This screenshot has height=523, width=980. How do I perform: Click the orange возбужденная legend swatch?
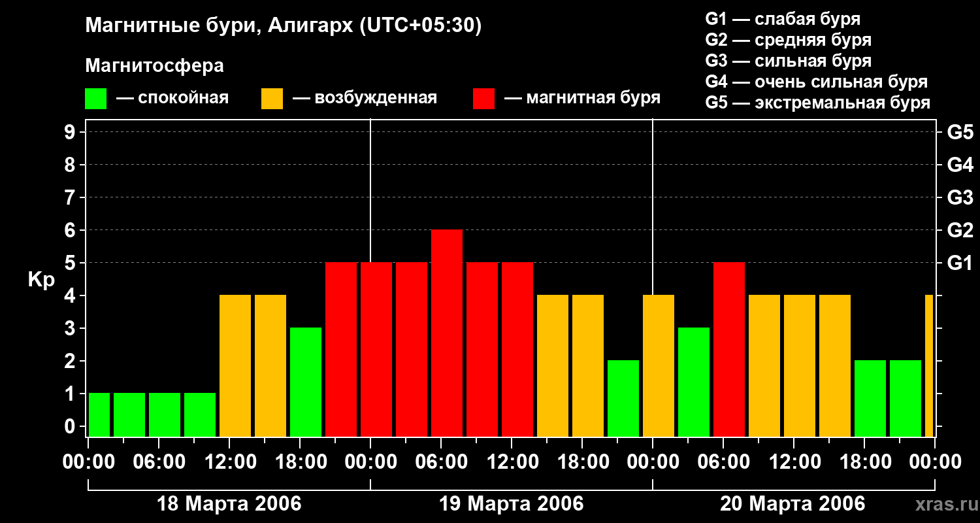(272, 99)
